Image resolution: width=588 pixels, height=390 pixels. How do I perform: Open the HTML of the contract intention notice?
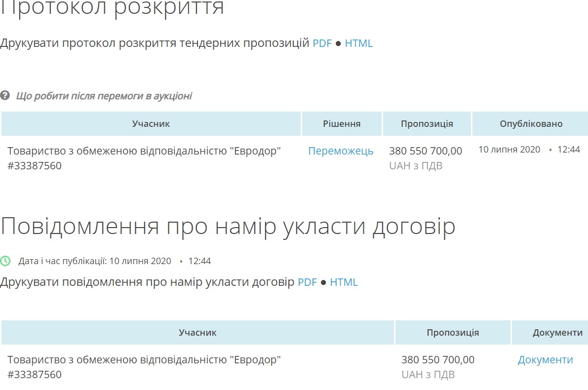click(x=344, y=282)
